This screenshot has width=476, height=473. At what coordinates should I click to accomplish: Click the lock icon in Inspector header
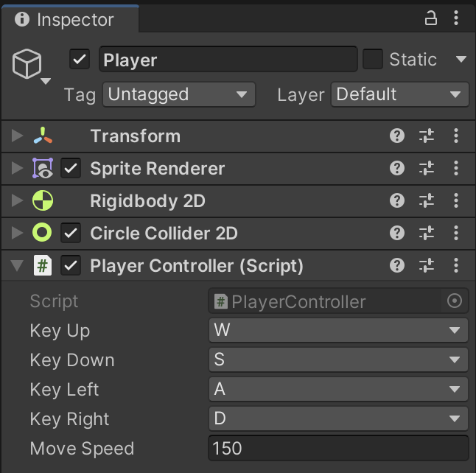[431, 19]
